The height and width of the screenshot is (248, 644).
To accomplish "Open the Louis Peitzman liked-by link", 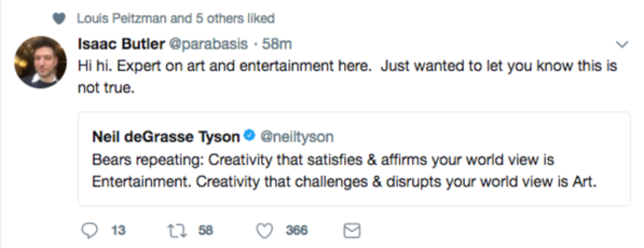I will point(122,19).
